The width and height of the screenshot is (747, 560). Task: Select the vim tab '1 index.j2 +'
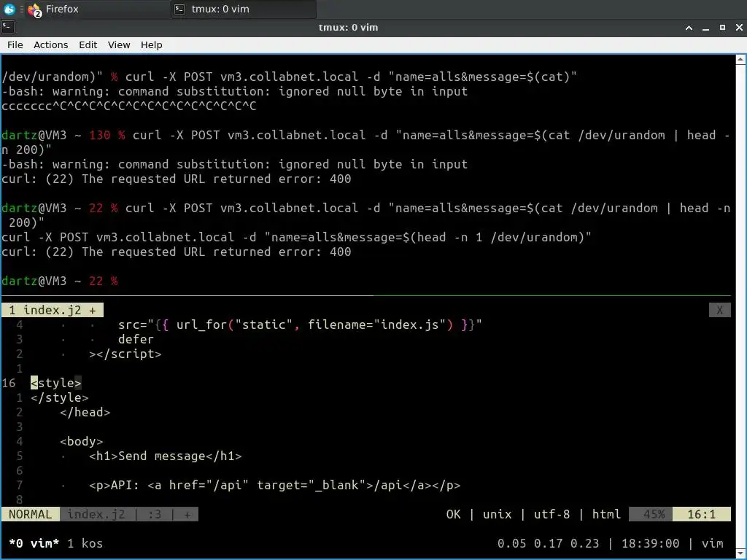[53, 311]
